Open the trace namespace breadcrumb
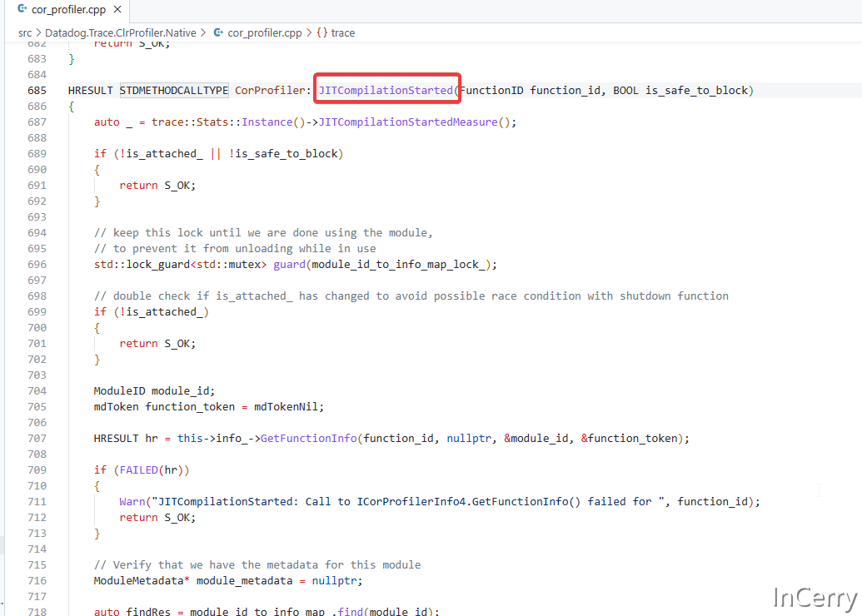The height and width of the screenshot is (616, 862). click(x=342, y=33)
